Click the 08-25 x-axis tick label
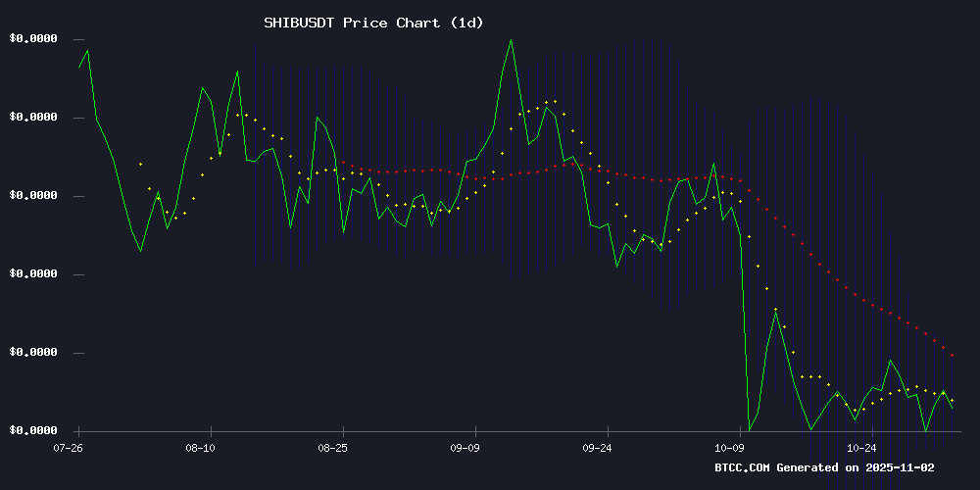Viewport: 980px width, 490px height. coord(333,446)
